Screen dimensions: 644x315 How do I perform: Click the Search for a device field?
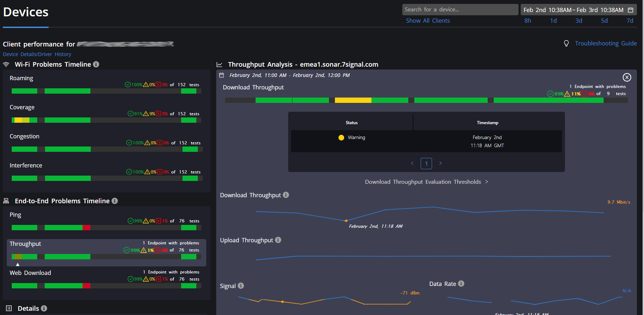pos(460,10)
